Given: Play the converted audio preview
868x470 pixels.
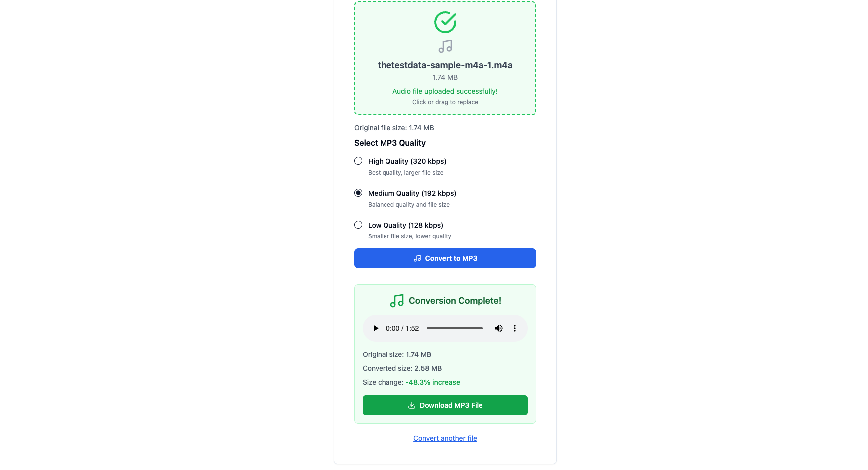Looking at the screenshot, I should tap(376, 328).
